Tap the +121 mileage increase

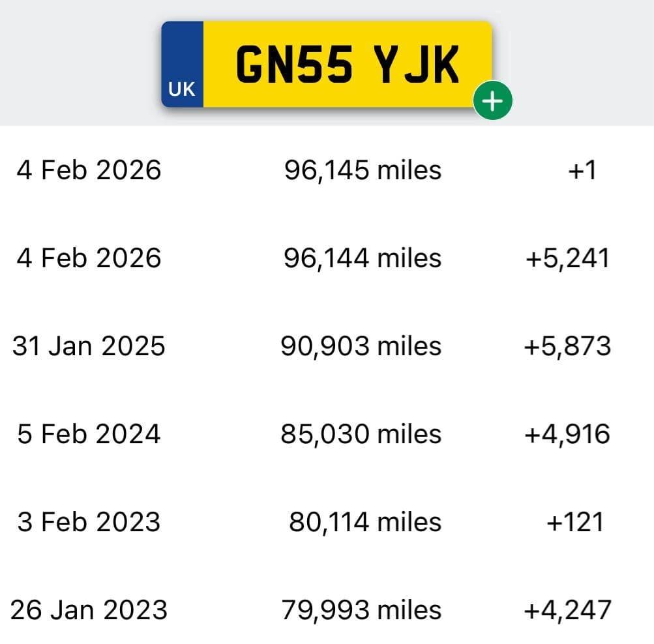[x=575, y=522]
